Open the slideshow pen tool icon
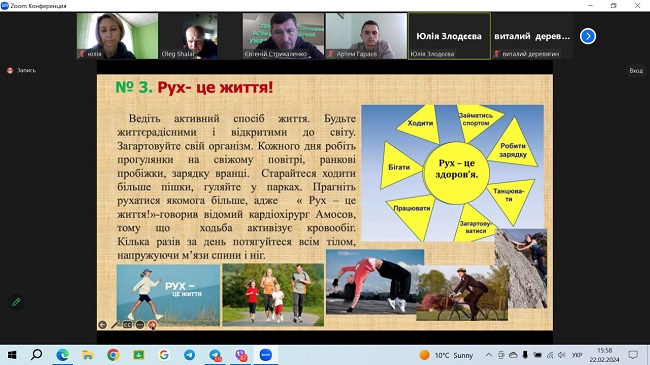The width and height of the screenshot is (650, 365). click(115, 325)
